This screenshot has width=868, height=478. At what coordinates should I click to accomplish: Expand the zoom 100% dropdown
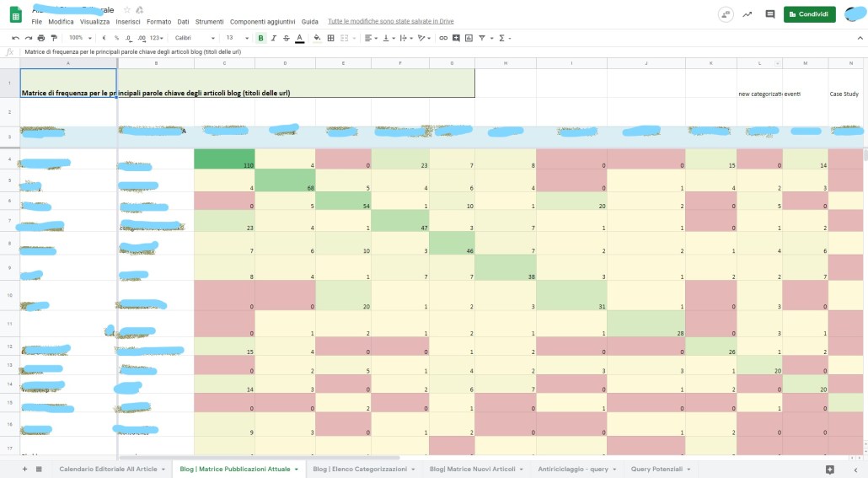coord(81,38)
